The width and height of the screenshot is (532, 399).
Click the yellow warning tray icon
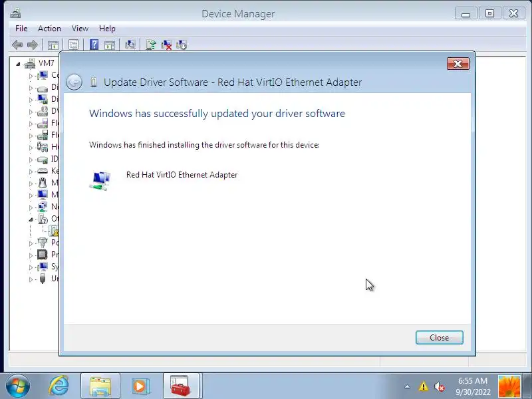[423, 386]
